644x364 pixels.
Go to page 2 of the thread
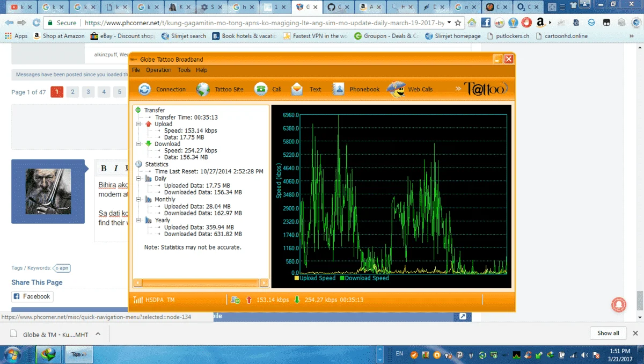(72, 92)
